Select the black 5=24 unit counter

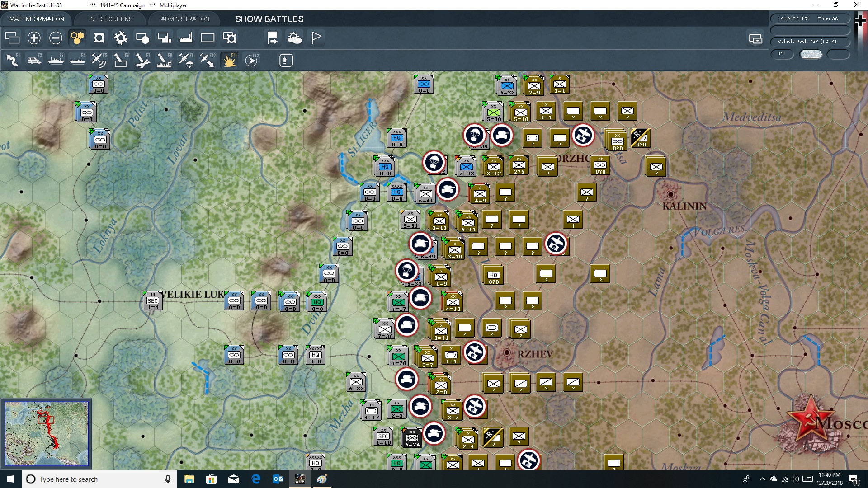(412, 438)
